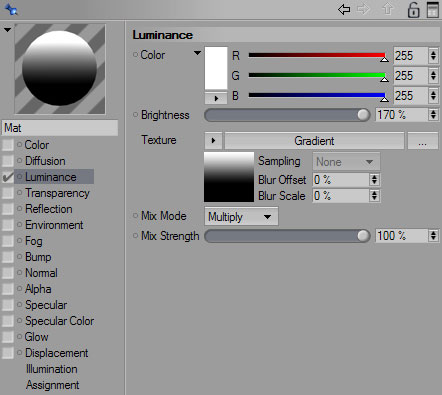Screen dimensions: 442x395
Task: Select the Luminance channel page
Action: [x=51, y=177]
